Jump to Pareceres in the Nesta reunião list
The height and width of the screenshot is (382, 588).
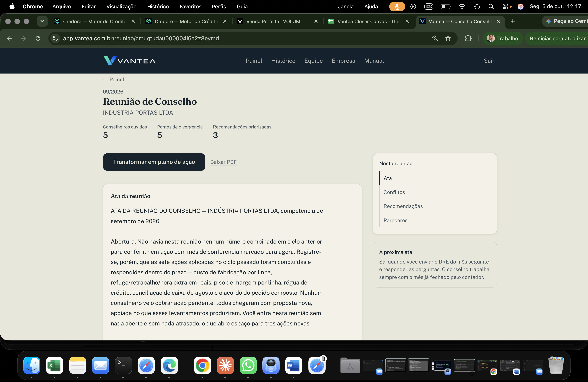(x=395, y=220)
